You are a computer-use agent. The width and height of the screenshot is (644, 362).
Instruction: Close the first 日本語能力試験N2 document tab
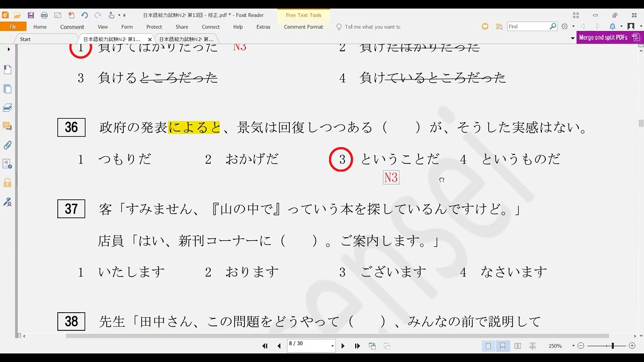click(x=149, y=39)
